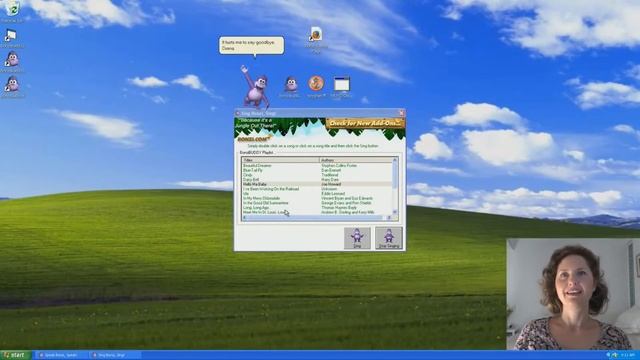Click playlist vertical scrollbar up arrow
640x360 pixels.
click(395, 160)
